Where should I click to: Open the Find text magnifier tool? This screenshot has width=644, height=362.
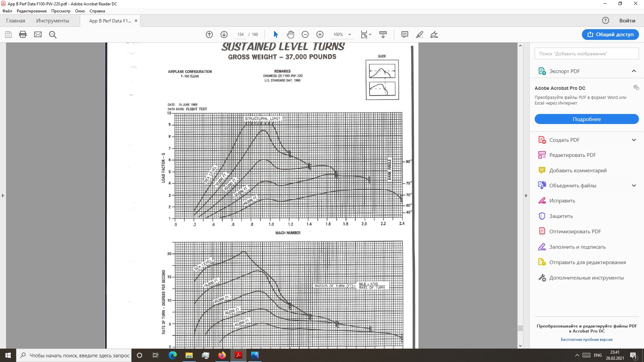click(x=53, y=35)
